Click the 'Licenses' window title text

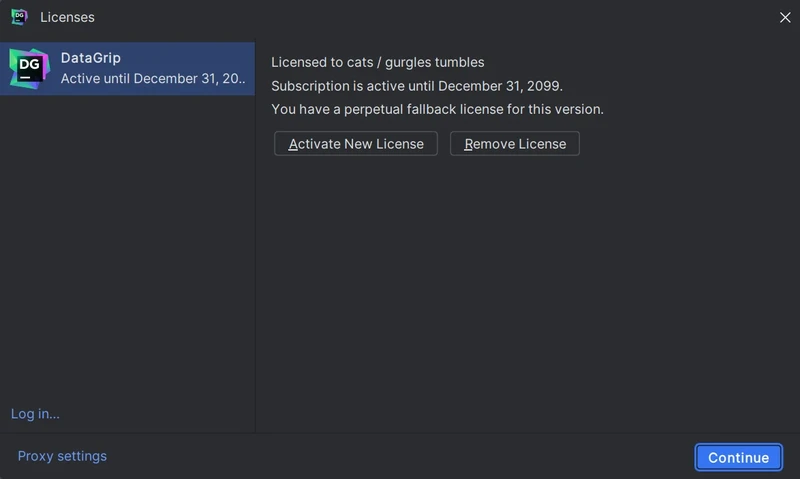point(67,17)
